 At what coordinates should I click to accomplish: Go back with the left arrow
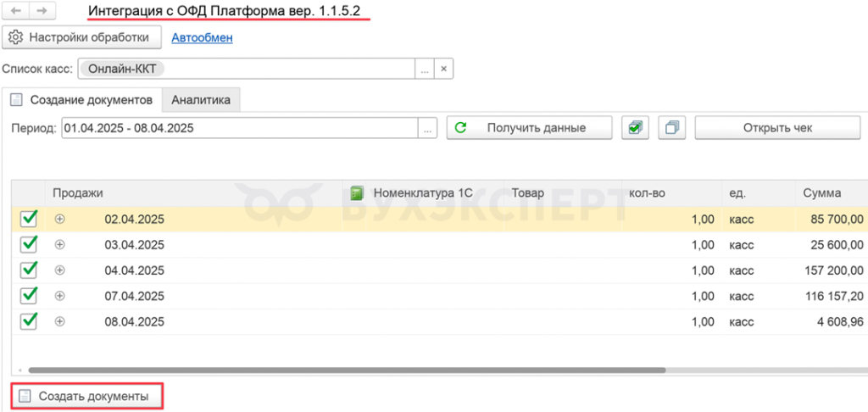[x=16, y=10]
